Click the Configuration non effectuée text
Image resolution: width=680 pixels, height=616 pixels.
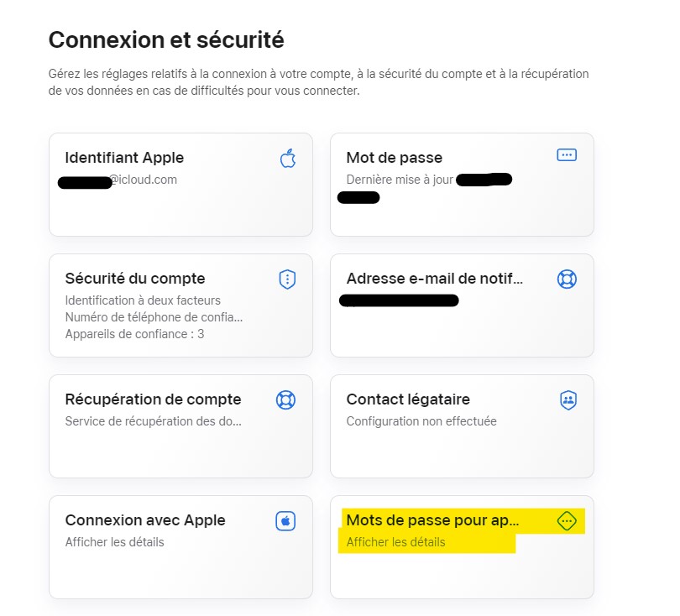tap(421, 421)
